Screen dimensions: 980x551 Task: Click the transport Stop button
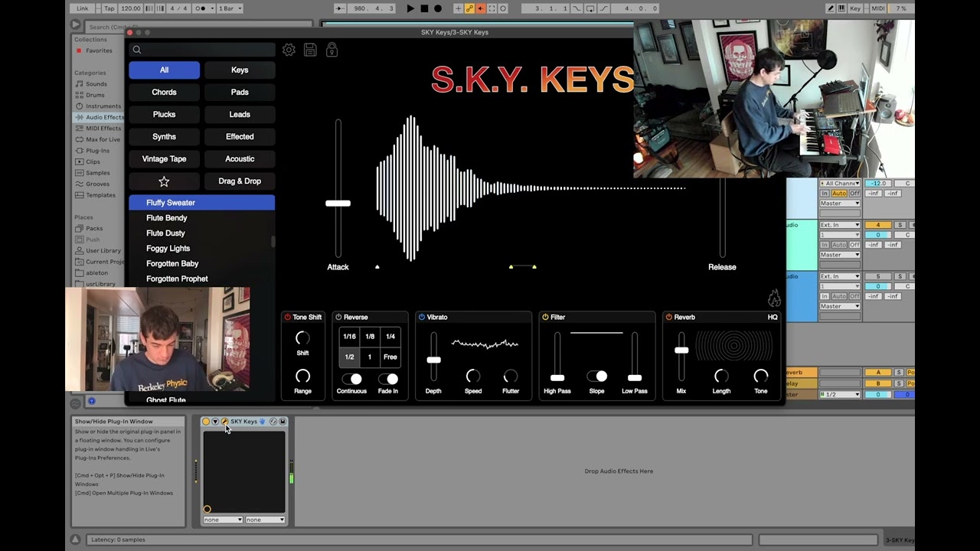click(424, 8)
